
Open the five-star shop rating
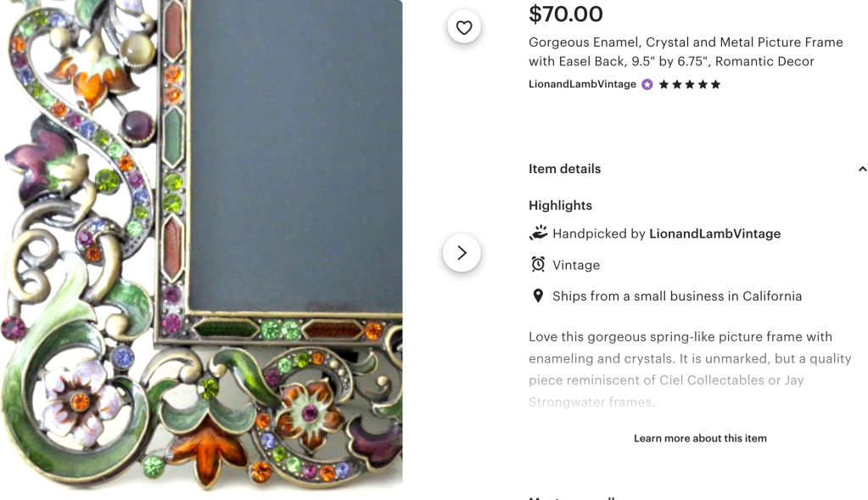pyautogui.click(x=690, y=85)
